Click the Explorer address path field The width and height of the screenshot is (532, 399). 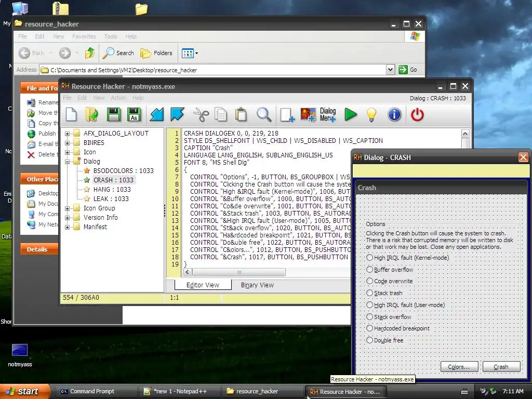coord(213,70)
